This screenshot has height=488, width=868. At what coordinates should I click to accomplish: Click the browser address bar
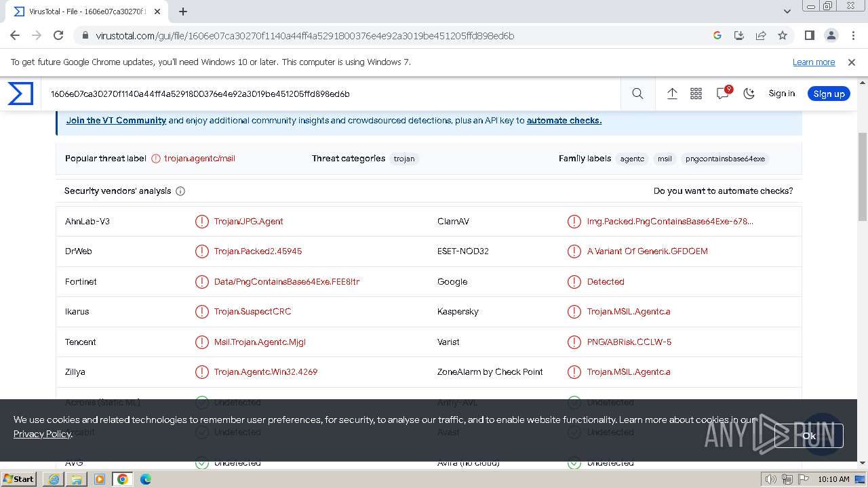point(400,35)
